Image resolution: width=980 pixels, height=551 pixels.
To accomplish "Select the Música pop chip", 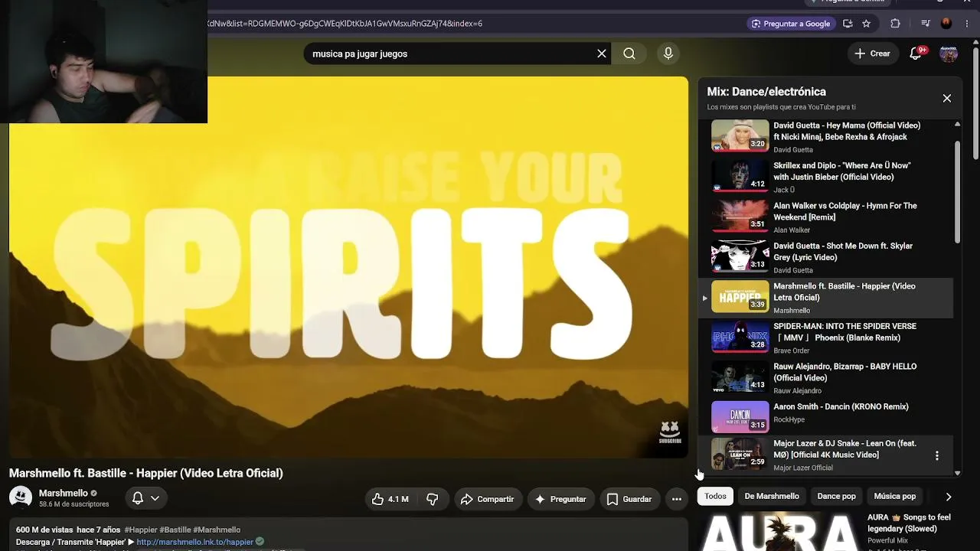I will coord(895,497).
